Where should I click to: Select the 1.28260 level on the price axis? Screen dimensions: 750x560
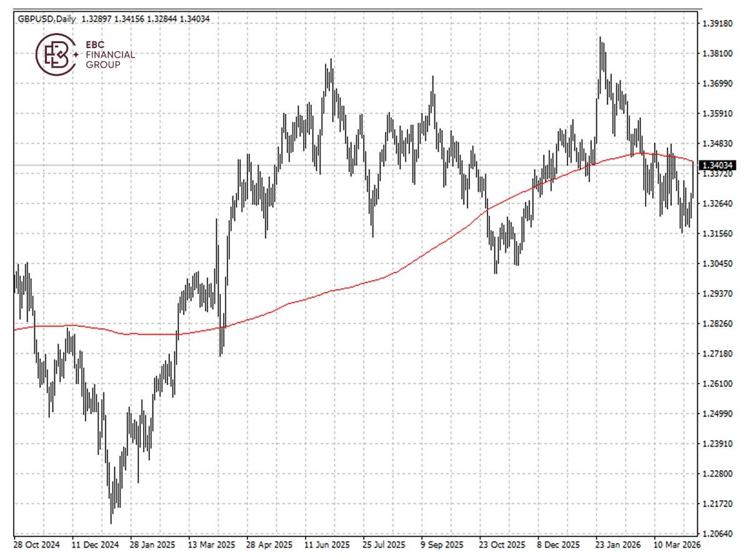point(717,324)
